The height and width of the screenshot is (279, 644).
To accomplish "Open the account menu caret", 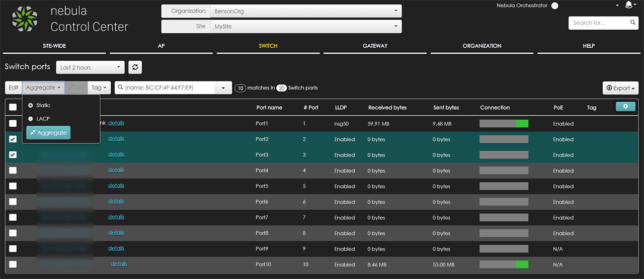I will click(617, 6).
